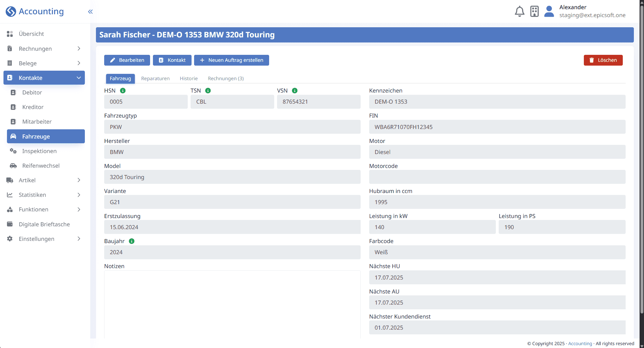644x348 pixels.
Task: Click the Kontakt button
Action: pyautogui.click(x=172, y=60)
